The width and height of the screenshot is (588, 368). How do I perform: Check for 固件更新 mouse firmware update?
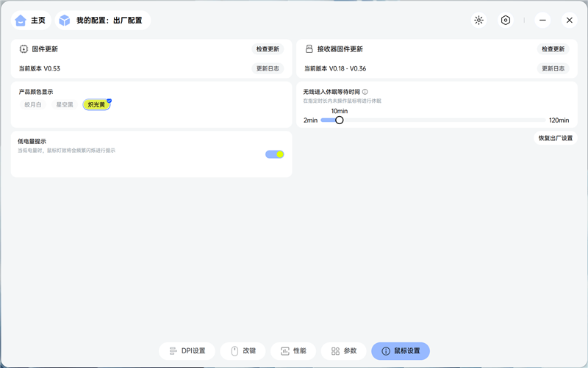pos(268,49)
